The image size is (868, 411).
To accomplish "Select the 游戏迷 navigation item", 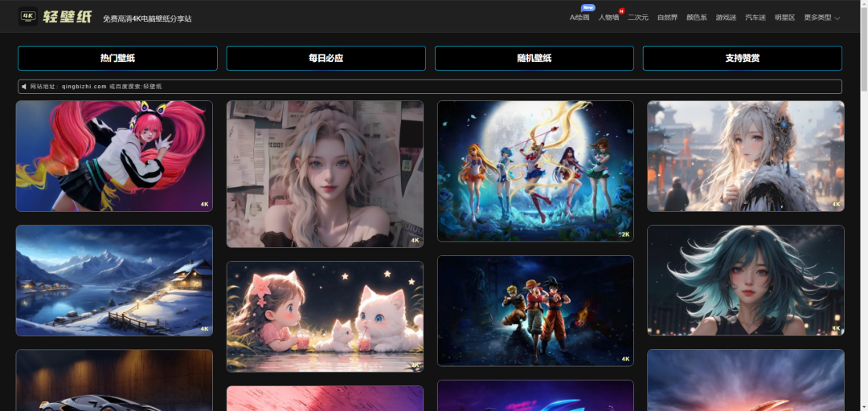I will 726,18.
